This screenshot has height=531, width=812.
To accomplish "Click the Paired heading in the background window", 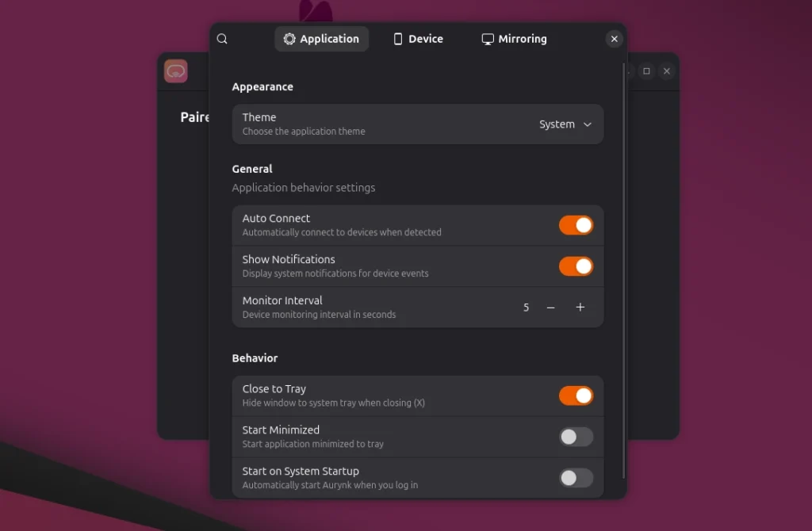I will (194, 117).
